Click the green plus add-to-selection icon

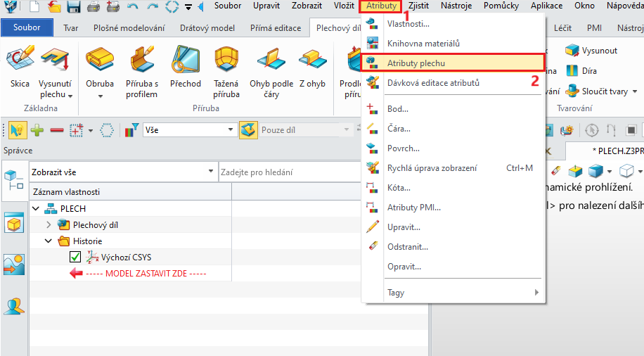click(x=37, y=130)
